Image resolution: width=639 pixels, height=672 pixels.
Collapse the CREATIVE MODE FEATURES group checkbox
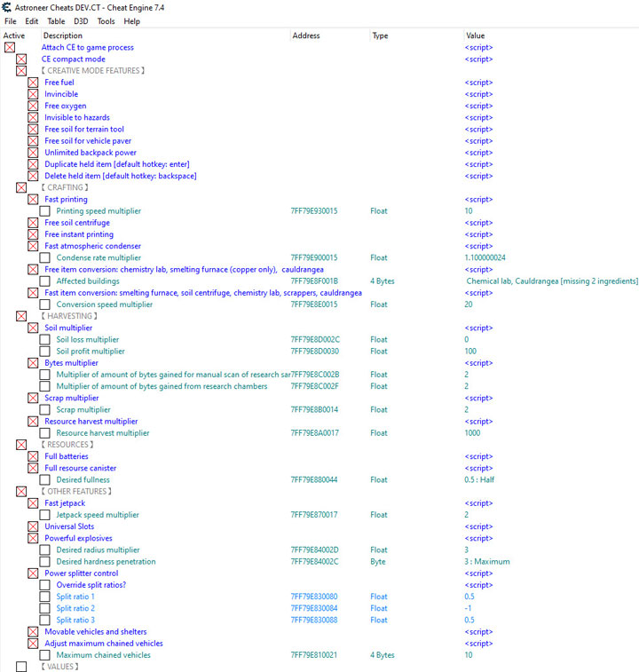point(21,70)
